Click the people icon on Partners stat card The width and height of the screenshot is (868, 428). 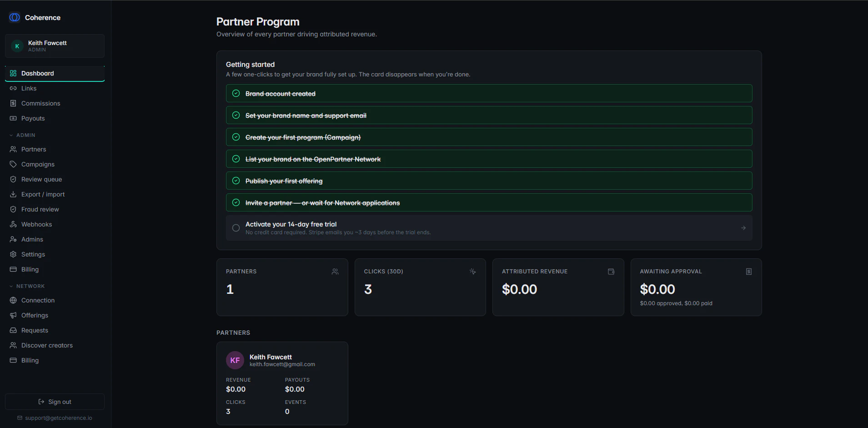pyautogui.click(x=335, y=272)
